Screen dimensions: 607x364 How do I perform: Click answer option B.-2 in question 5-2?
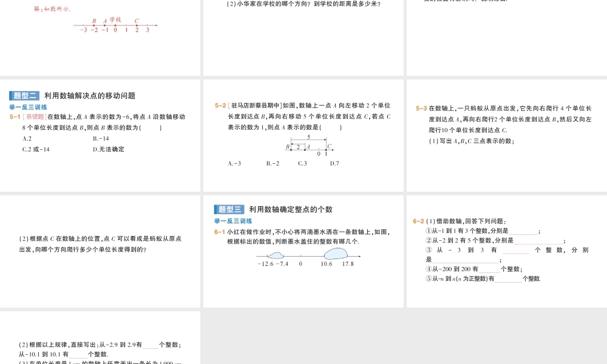tap(273, 164)
